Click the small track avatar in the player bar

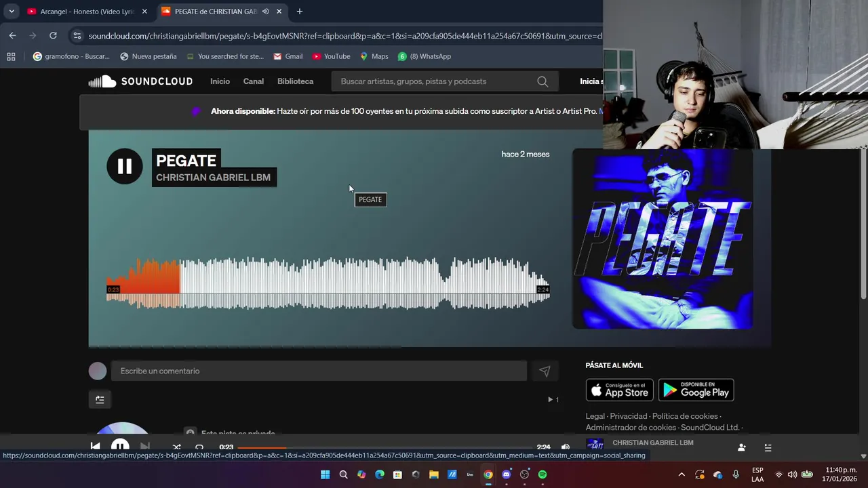[x=595, y=445]
